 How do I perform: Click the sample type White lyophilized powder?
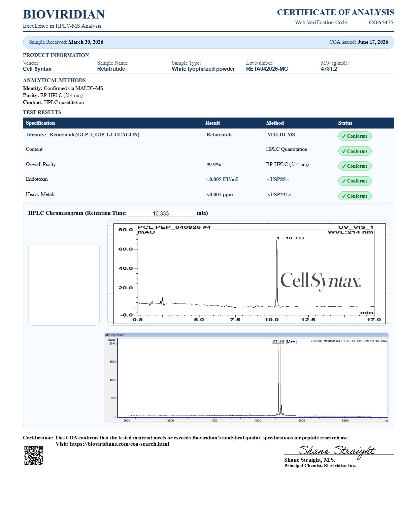coord(203,69)
